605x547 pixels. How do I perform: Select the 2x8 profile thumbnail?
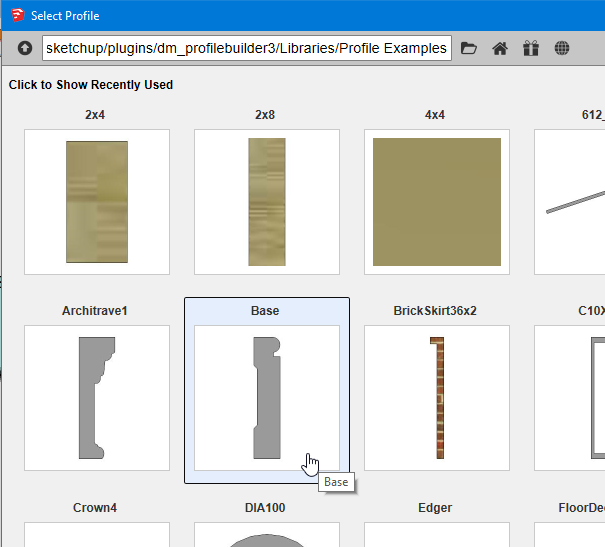tap(267, 202)
